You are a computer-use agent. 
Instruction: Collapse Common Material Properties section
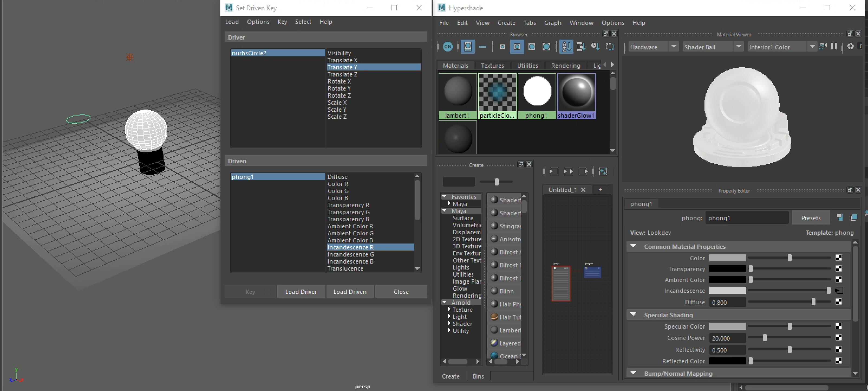tap(633, 246)
